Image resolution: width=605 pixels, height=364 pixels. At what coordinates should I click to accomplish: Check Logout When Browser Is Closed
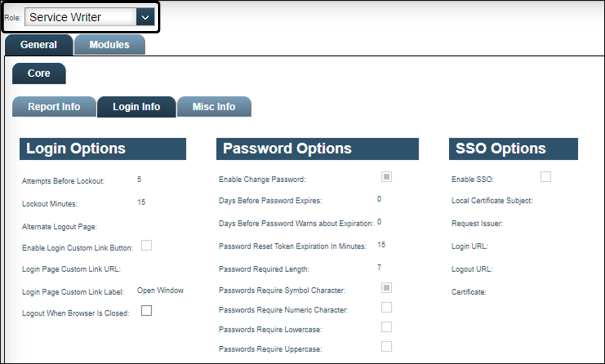pos(147,311)
